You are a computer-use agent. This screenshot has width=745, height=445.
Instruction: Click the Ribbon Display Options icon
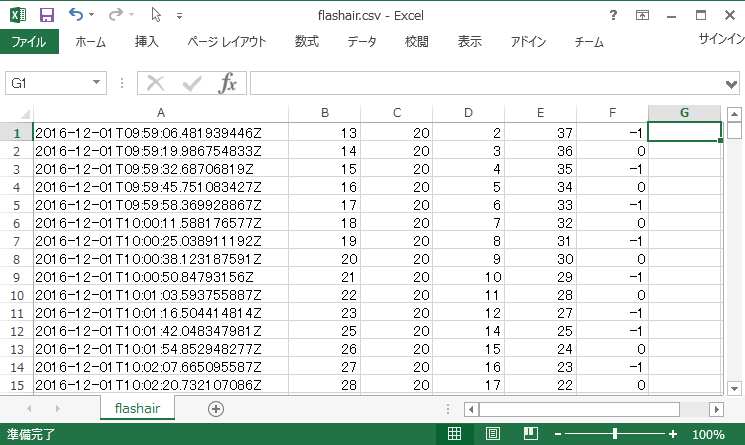point(643,15)
